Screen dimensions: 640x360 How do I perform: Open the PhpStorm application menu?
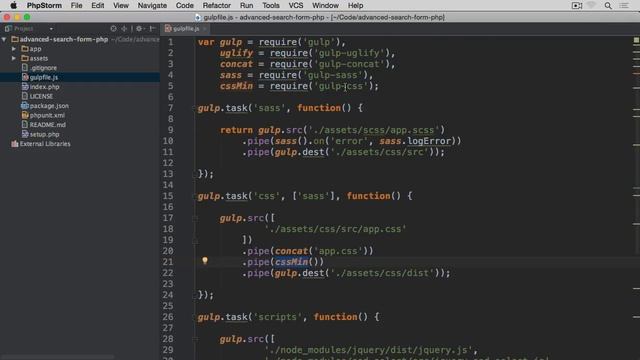(x=44, y=5)
